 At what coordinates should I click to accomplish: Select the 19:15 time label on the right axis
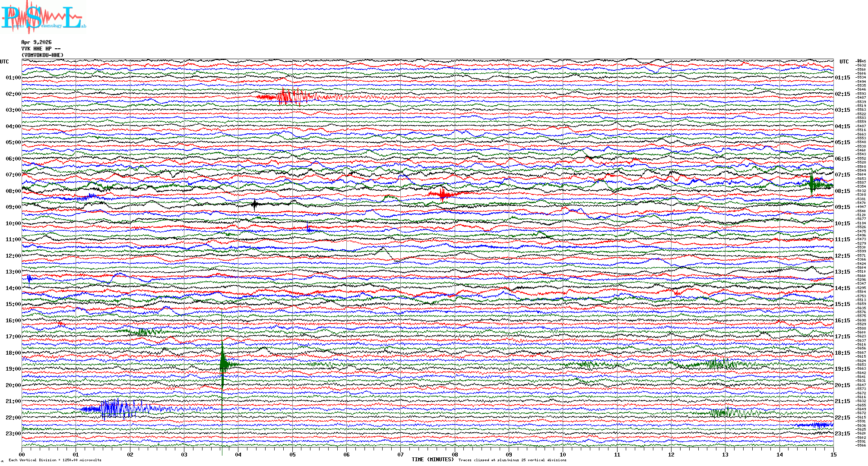pyautogui.click(x=842, y=369)
